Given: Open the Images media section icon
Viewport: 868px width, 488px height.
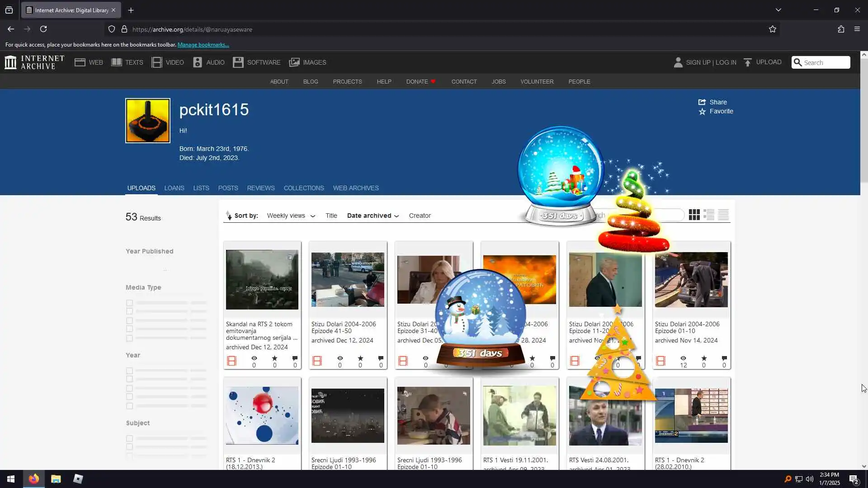Looking at the screenshot, I should click(x=294, y=62).
